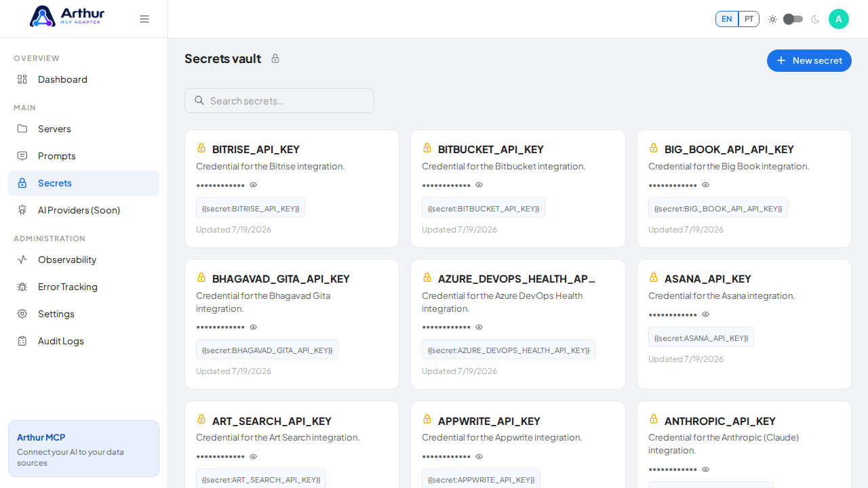Screen dimensions: 868x488
Task: View Audit Logs
Action: (x=83, y=341)
